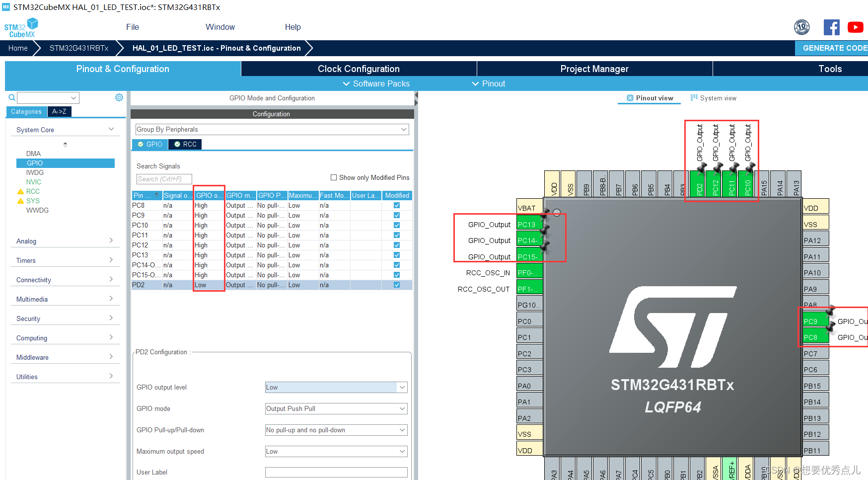868x480 pixels.
Task: Open the Facebook icon in the header
Action: tap(832, 27)
